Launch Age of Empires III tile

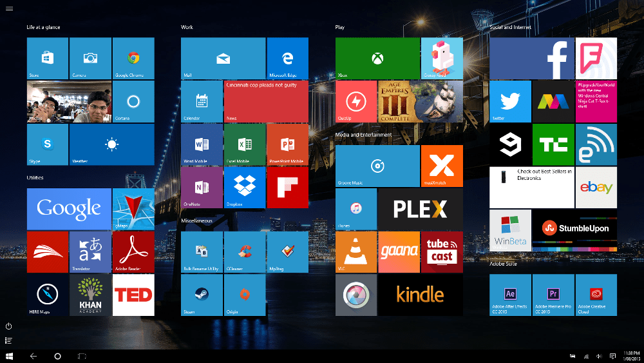[421, 101]
